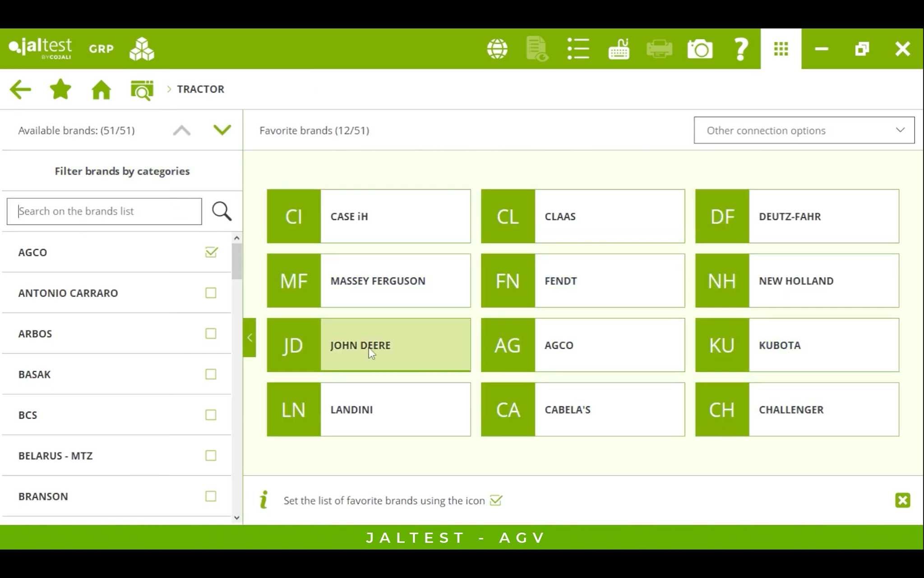Viewport: 924px width, 578px height.
Task: Expand available brands with down chevron
Action: click(x=222, y=130)
